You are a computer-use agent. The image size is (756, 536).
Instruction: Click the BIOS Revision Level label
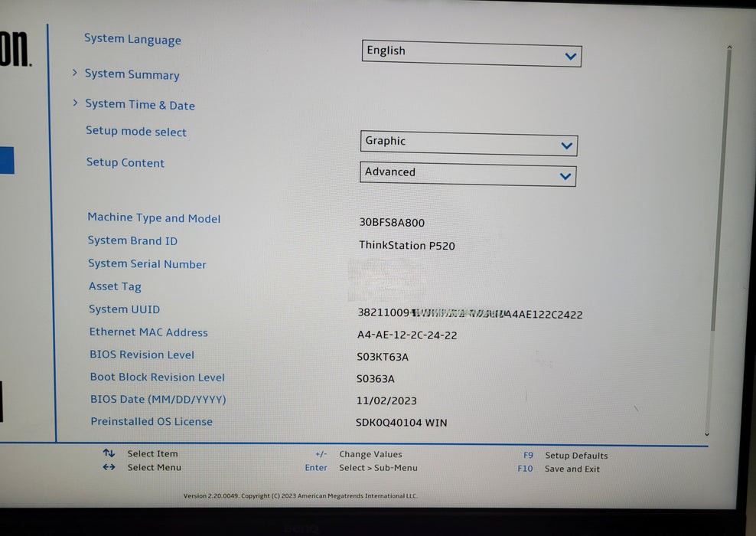[x=142, y=355]
